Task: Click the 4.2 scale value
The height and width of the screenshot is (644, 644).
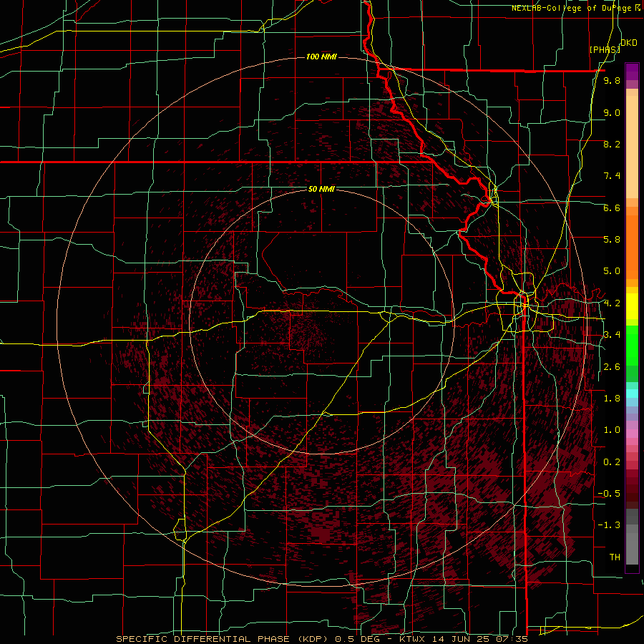Action: [x=612, y=303]
